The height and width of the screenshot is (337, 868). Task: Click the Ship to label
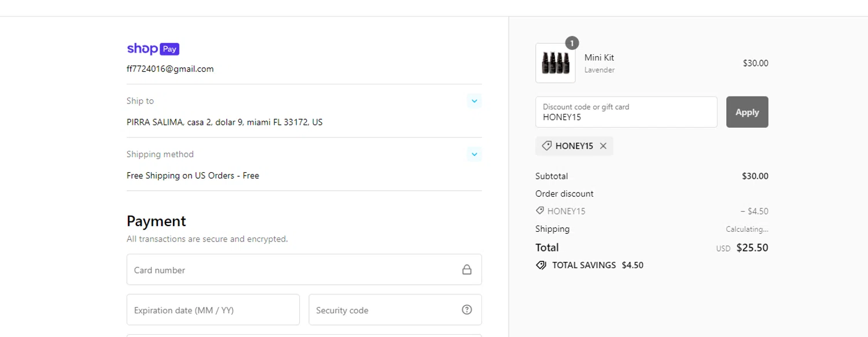click(x=140, y=101)
